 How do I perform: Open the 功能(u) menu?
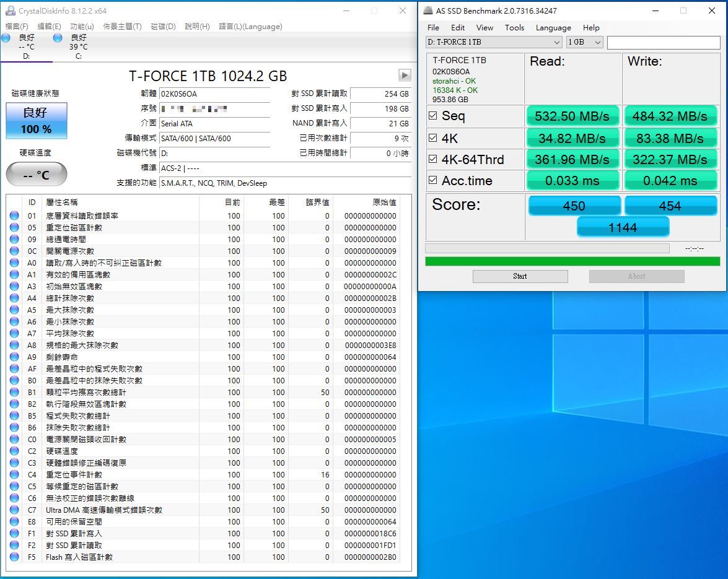82,27
